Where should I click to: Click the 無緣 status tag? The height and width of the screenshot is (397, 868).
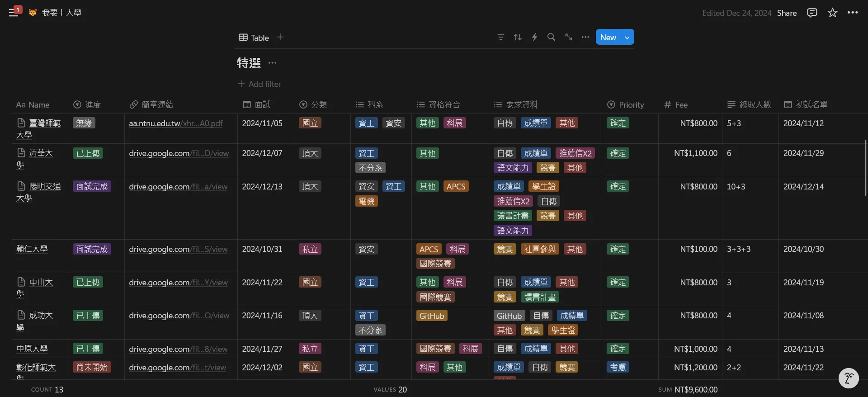coord(84,123)
